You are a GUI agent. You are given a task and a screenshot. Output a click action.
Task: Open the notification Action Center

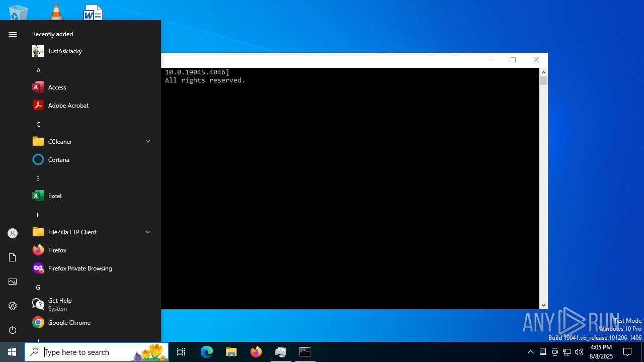click(627, 352)
